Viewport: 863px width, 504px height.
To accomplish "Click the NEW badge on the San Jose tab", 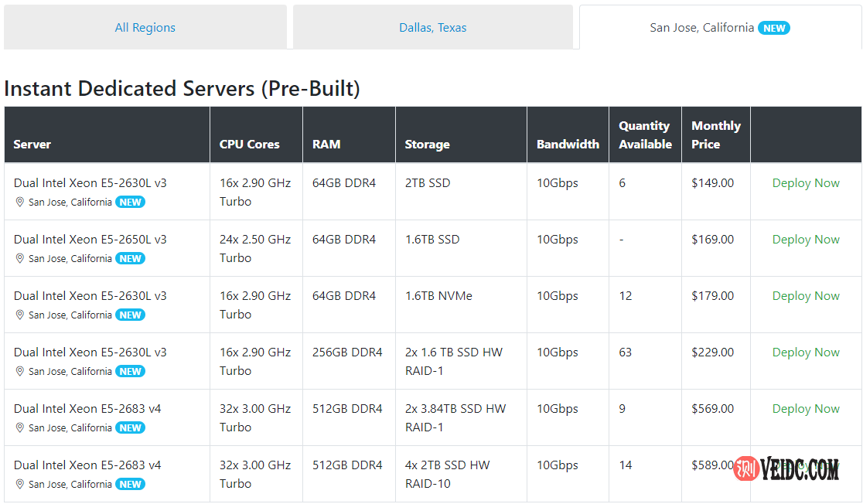I will point(773,28).
